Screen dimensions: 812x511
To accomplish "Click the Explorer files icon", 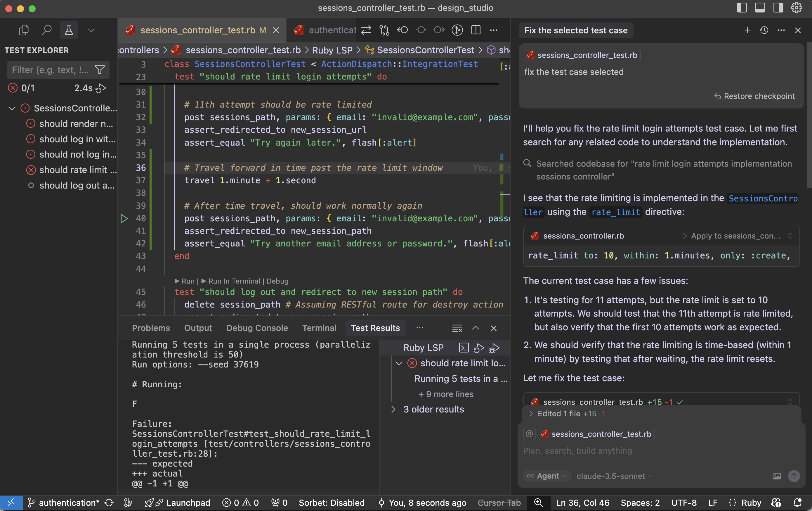I will tap(24, 30).
